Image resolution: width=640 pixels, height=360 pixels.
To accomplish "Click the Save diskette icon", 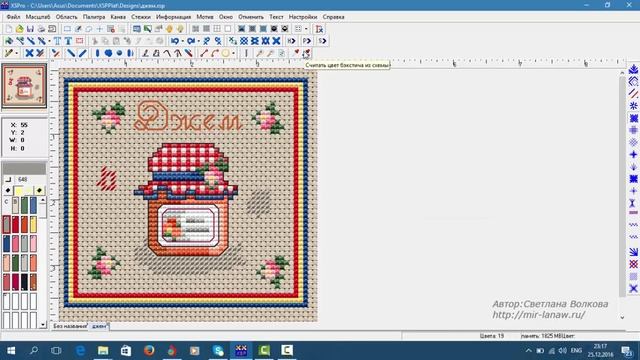I will 30,29.
